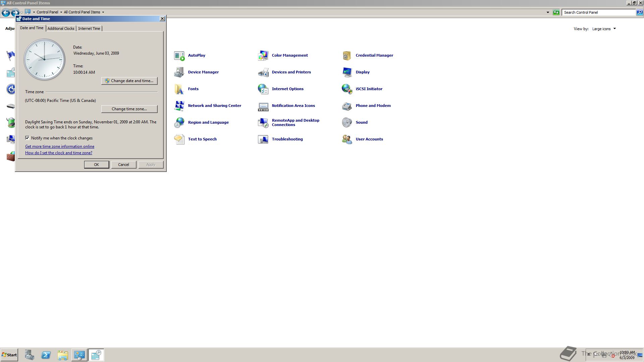The image size is (644, 362).
Task: Click inside the Search Control Panel field
Action: pyautogui.click(x=599, y=12)
